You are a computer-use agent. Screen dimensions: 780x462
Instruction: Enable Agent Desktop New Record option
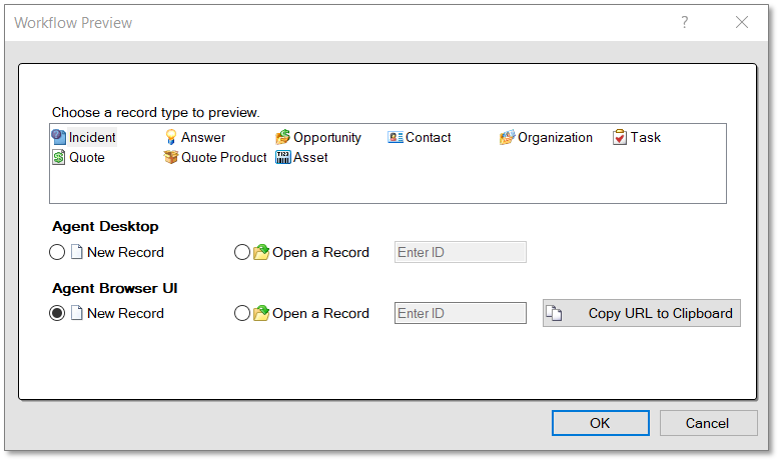pyautogui.click(x=57, y=253)
